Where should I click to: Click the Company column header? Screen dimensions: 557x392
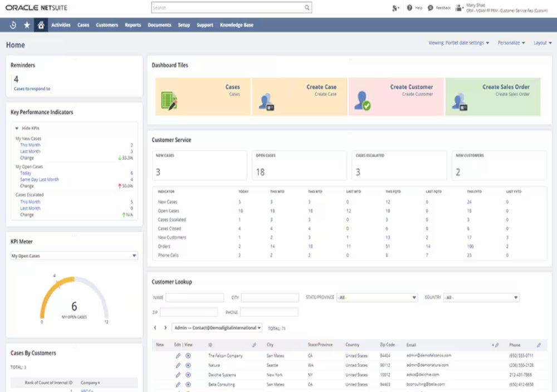[x=90, y=383]
